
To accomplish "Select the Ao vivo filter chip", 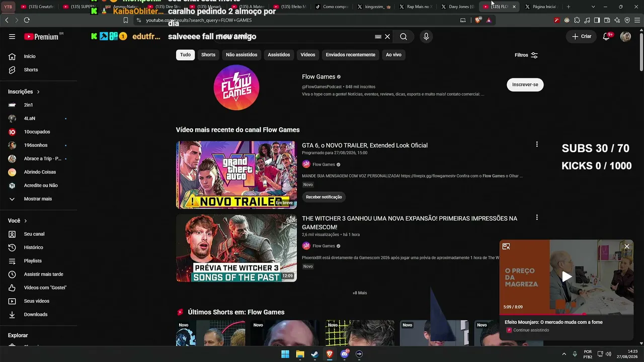I will tap(393, 55).
